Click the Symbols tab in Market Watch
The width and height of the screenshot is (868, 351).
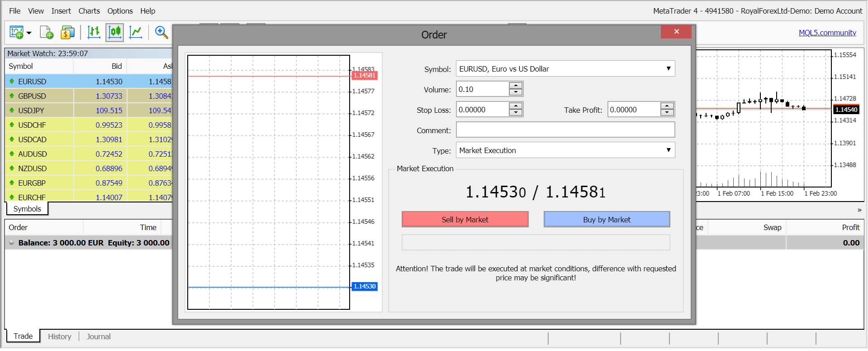coord(27,209)
